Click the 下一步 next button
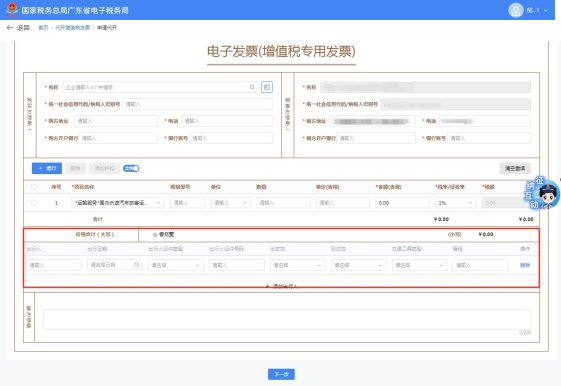 point(281,374)
